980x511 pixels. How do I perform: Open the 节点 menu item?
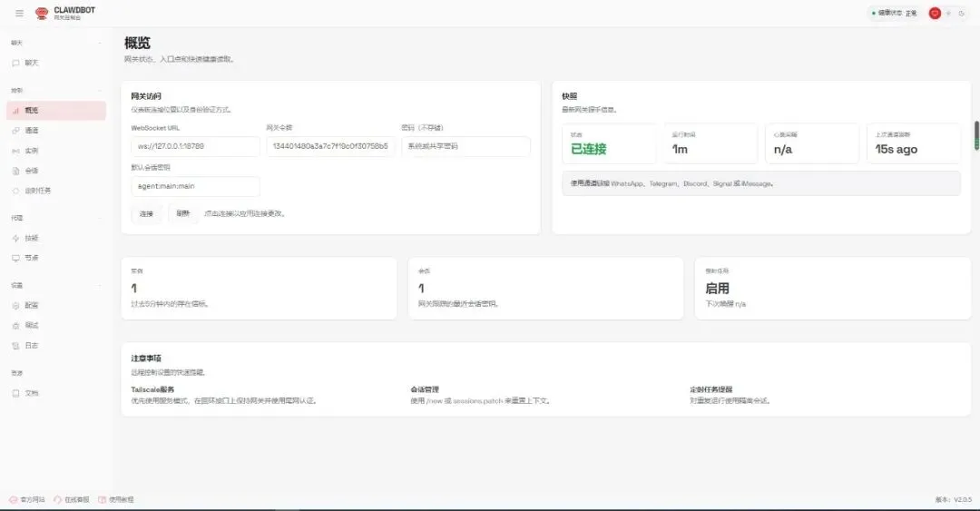[56, 258]
